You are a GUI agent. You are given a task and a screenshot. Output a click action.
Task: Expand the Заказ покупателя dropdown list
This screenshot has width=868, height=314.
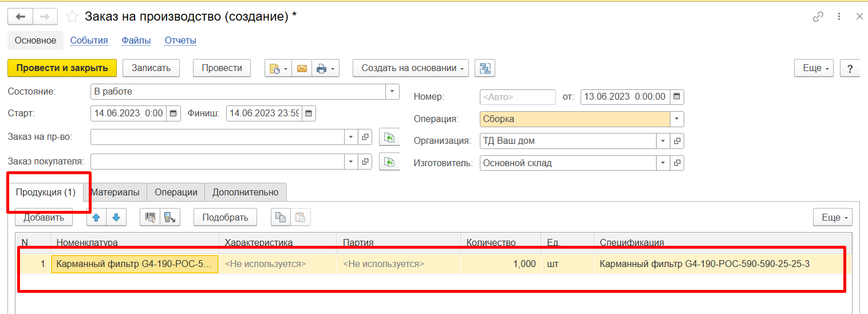point(351,162)
